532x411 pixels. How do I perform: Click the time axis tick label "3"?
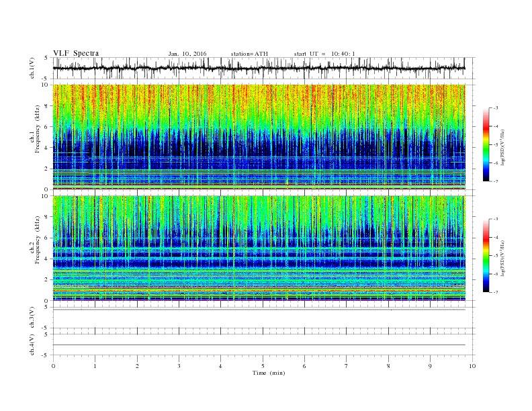(179, 366)
